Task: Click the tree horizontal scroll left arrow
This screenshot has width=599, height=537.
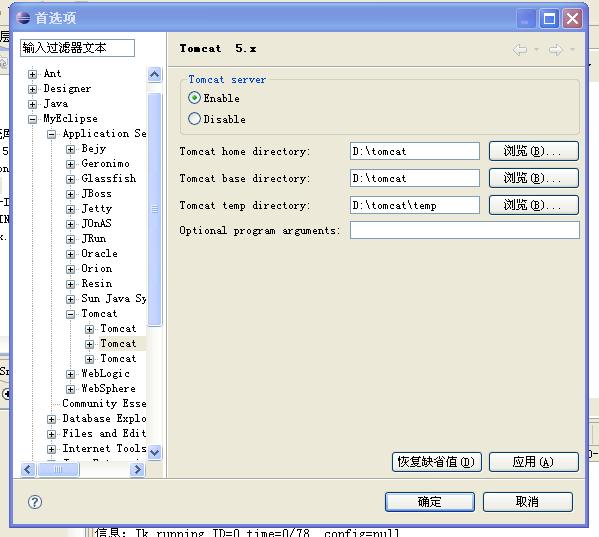Action: pyautogui.click(x=28, y=469)
